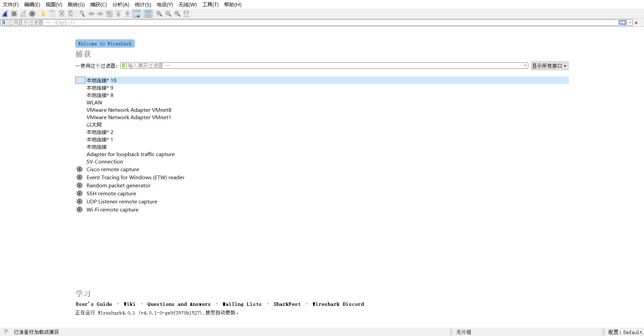The image size is (644, 336).
Task: Open the 视图(V) menu
Action: (54, 5)
